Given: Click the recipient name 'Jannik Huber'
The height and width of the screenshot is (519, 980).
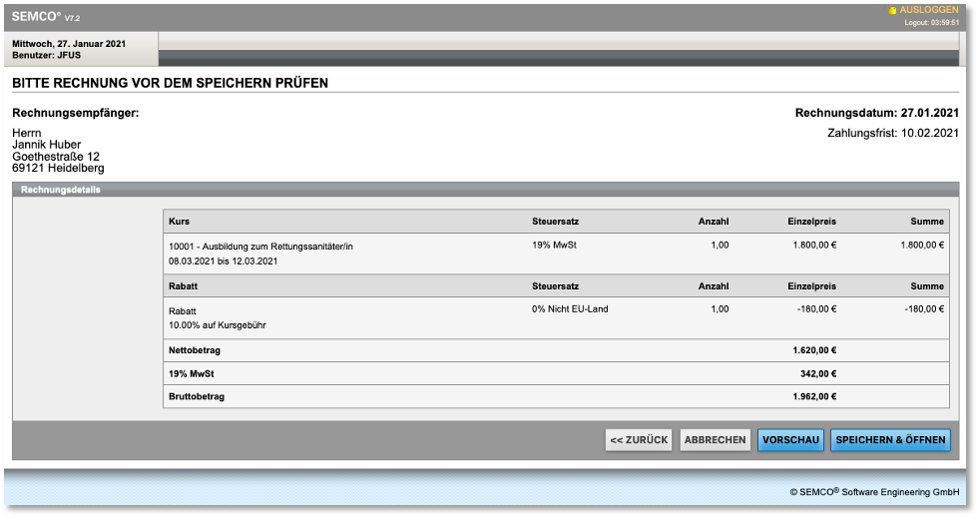Looking at the screenshot, I should tap(46, 145).
